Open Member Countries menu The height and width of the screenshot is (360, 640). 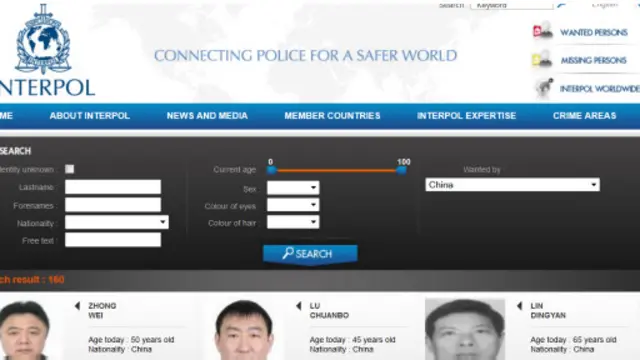[332, 116]
